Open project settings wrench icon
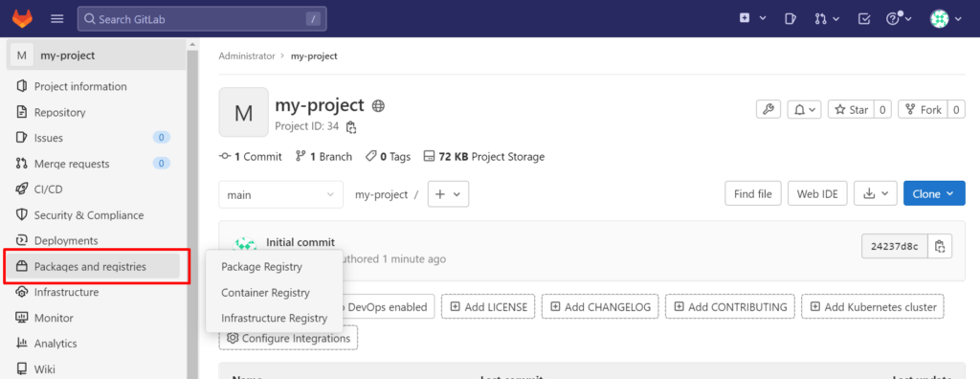980x379 pixels. (768, 109)
